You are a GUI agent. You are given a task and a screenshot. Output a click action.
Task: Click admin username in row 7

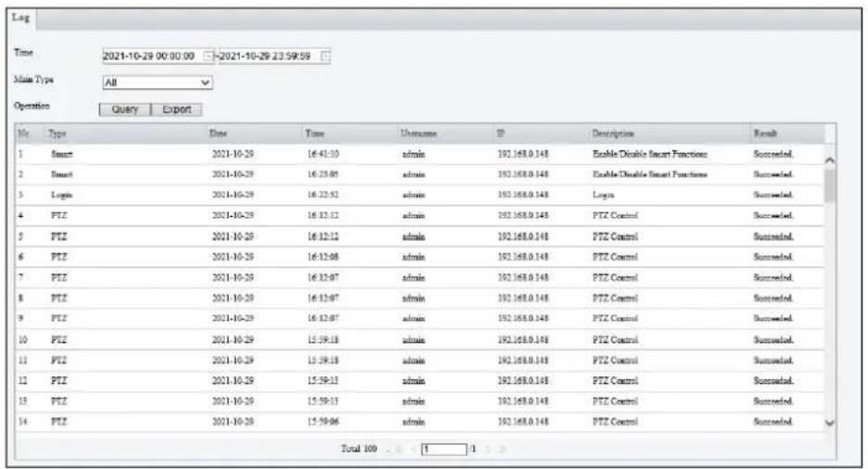click(413, 277)
